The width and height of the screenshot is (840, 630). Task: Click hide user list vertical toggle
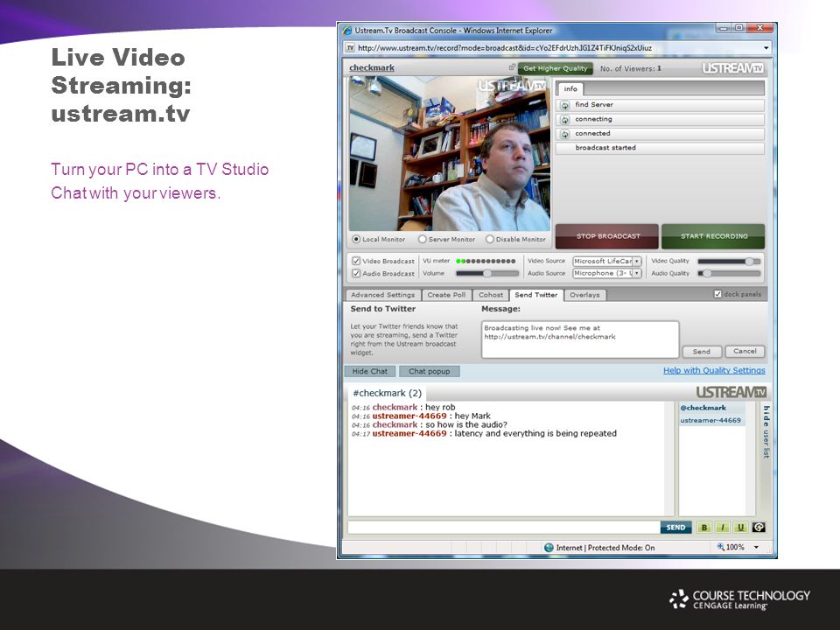pos(766,431)
